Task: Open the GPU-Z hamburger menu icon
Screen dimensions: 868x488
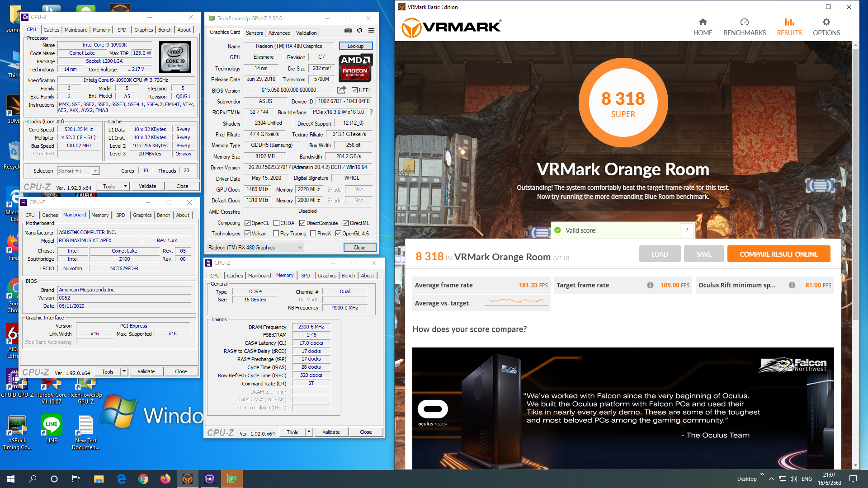Action: [x=372, y=30]
